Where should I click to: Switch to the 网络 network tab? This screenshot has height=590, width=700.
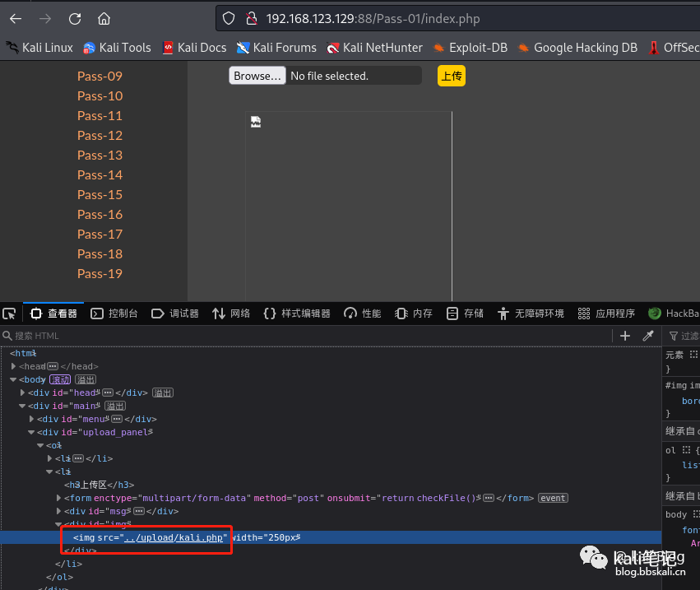[x=231, y=314]
